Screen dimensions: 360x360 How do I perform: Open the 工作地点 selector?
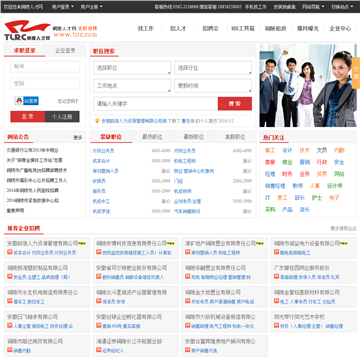pyautogui.click(x=132, y=86)
